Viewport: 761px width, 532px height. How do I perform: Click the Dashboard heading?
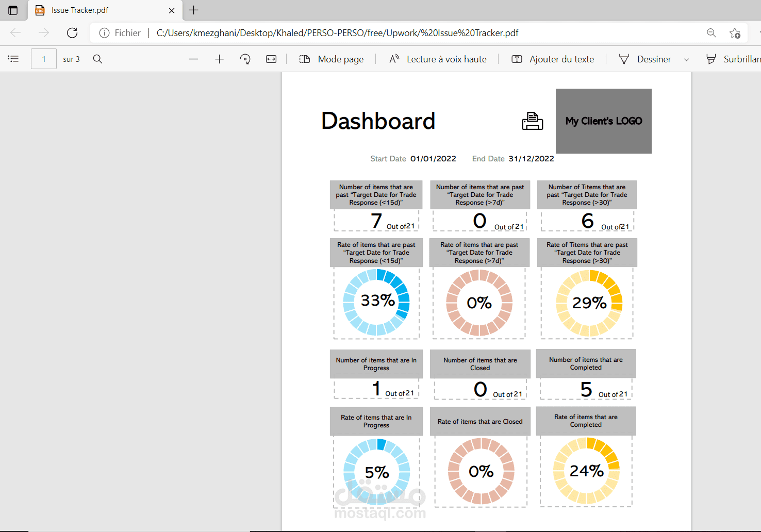click(x=378, y=121)
